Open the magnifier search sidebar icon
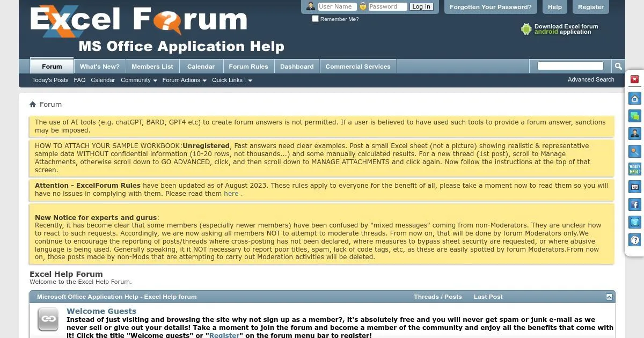 click(x=635, y=151)
